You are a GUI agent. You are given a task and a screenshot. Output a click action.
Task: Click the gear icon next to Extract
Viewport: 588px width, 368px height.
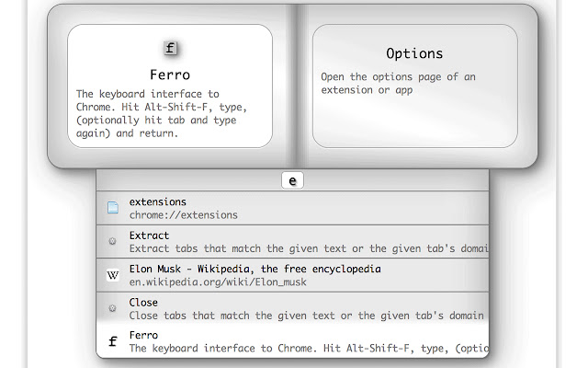pos(112,241)
